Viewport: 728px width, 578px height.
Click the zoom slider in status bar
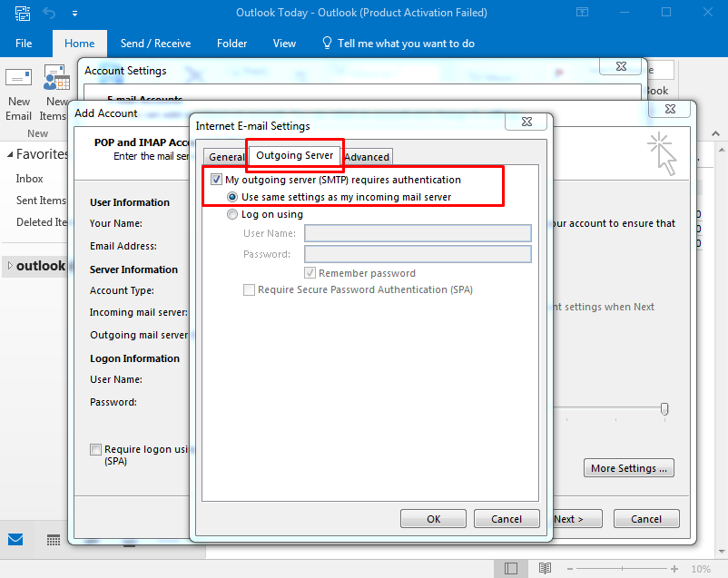(x=622, y=569)
